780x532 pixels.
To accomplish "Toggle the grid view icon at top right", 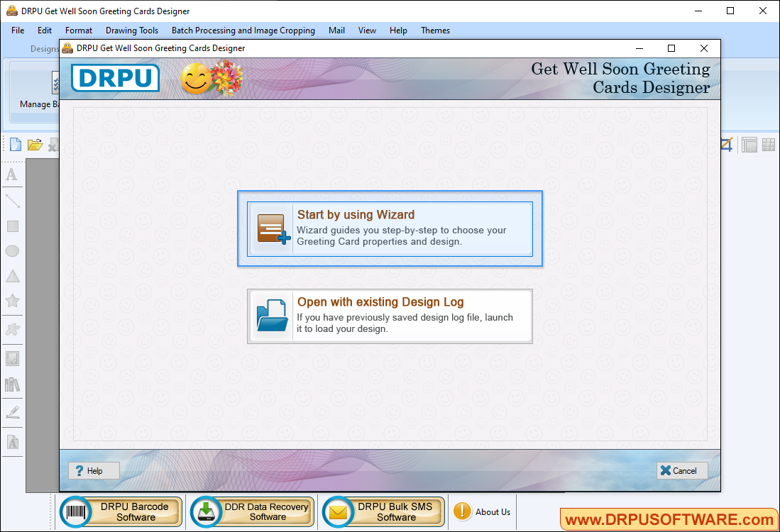I will click(x=768, y=145).
